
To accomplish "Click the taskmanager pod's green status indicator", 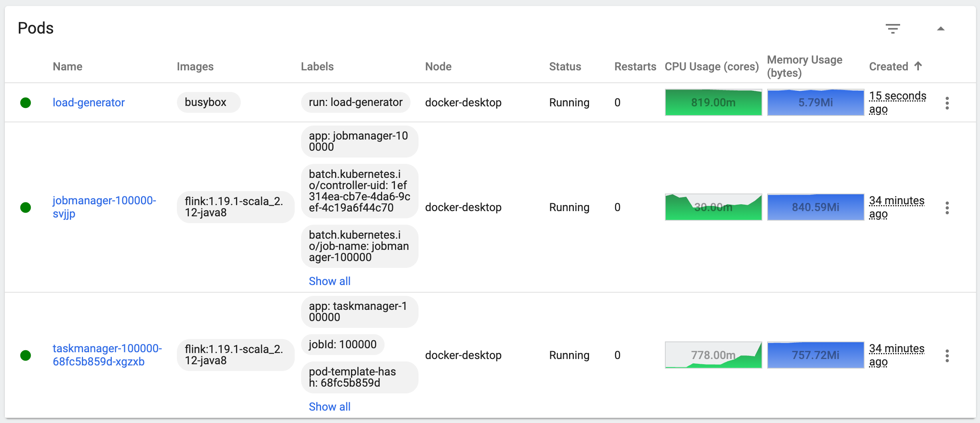I will click(26, 355).
